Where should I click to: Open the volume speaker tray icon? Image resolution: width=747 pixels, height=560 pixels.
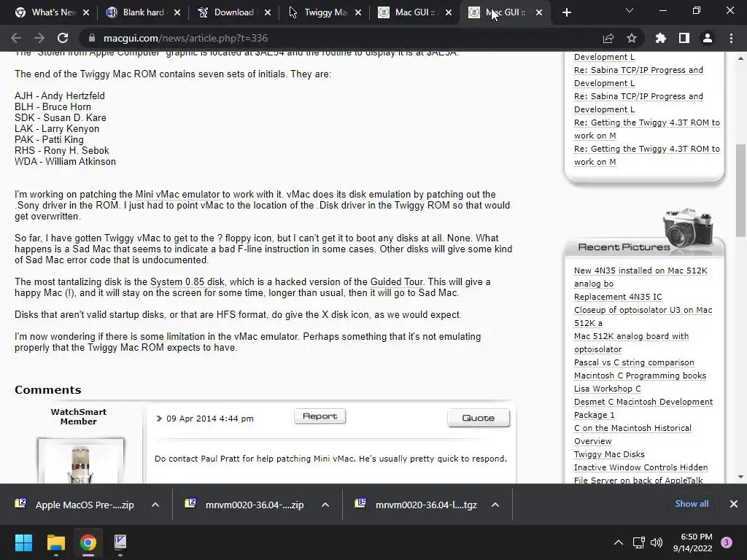657,542
